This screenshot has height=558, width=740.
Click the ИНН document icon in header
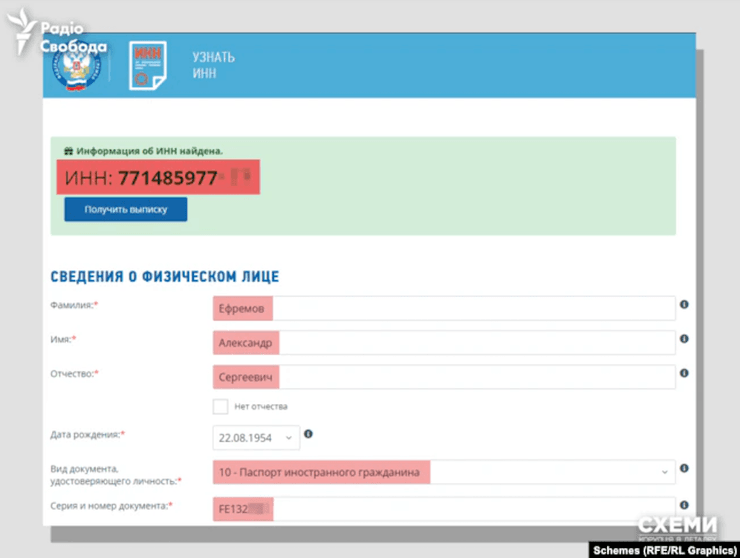point(147,65)
